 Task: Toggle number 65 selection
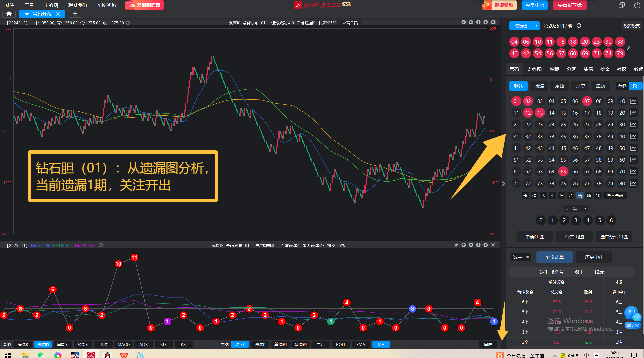point(563,171)
